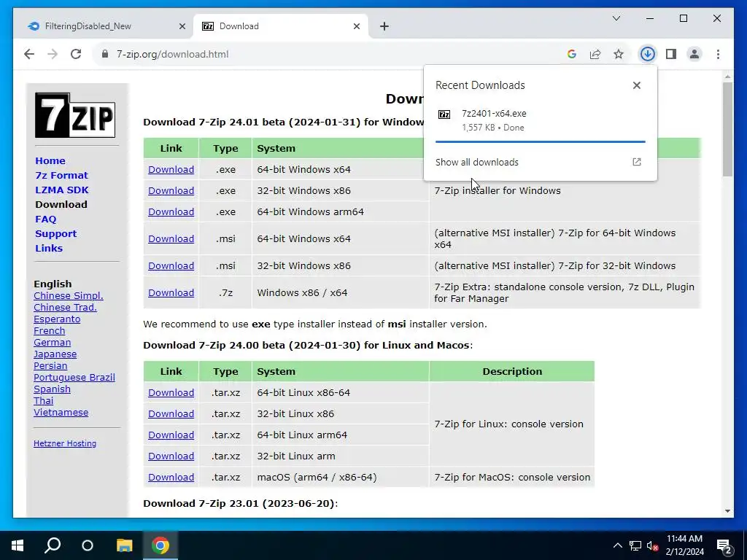Download .7z for Windows x86 / x64
This screenshot has height=560, width=747.
[171, 293]
